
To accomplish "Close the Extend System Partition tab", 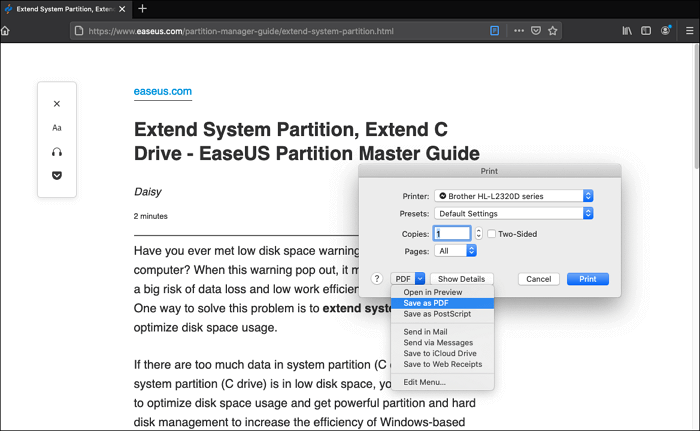I will 122,9.
